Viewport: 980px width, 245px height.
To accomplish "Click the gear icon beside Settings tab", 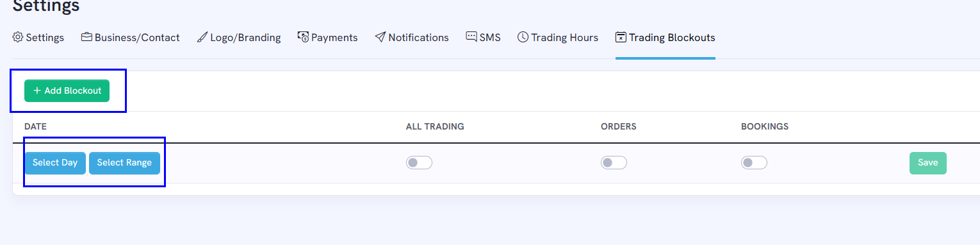I will [18, 37].
